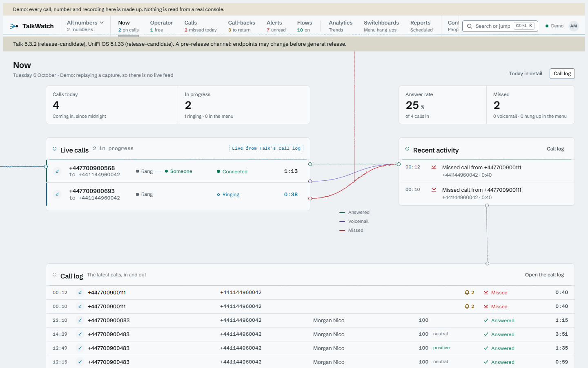Viewport: 588px width, 368px height.
Task: Click the positive sentiment label
Action: point(441,348)
